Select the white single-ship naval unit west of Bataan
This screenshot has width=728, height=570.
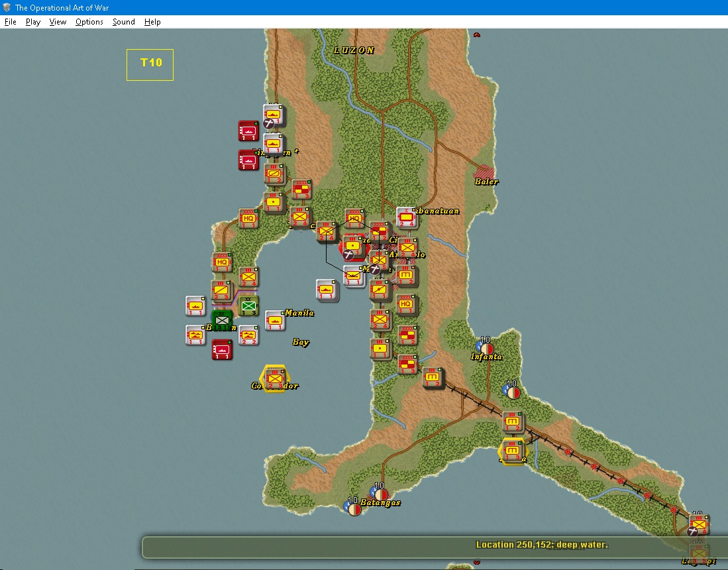point(195,306)
